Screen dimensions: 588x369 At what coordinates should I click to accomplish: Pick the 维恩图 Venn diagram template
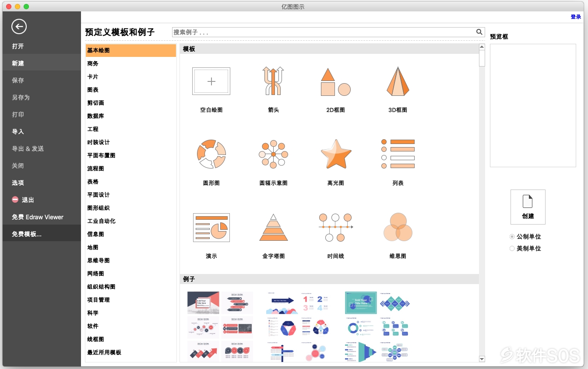[398, 227]
